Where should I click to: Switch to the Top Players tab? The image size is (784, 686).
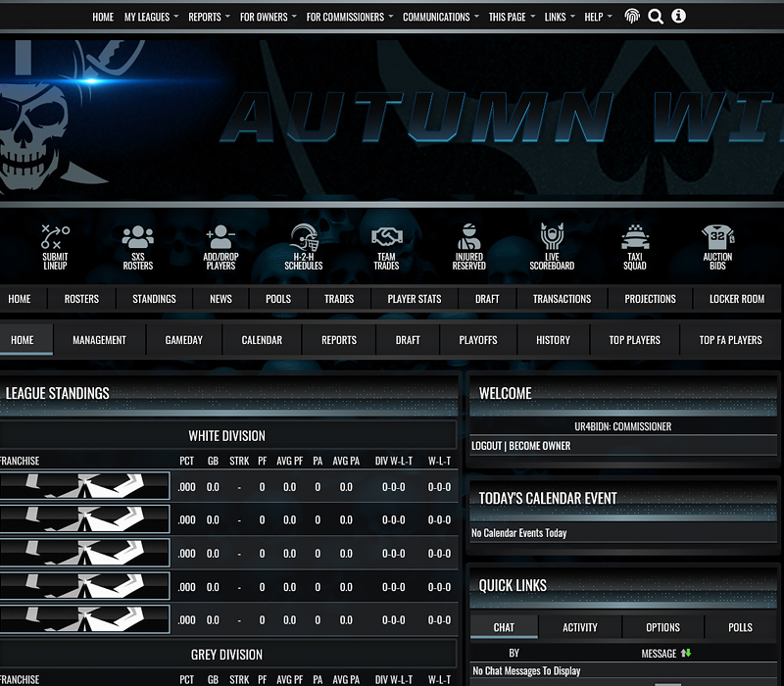pos(634,339)
